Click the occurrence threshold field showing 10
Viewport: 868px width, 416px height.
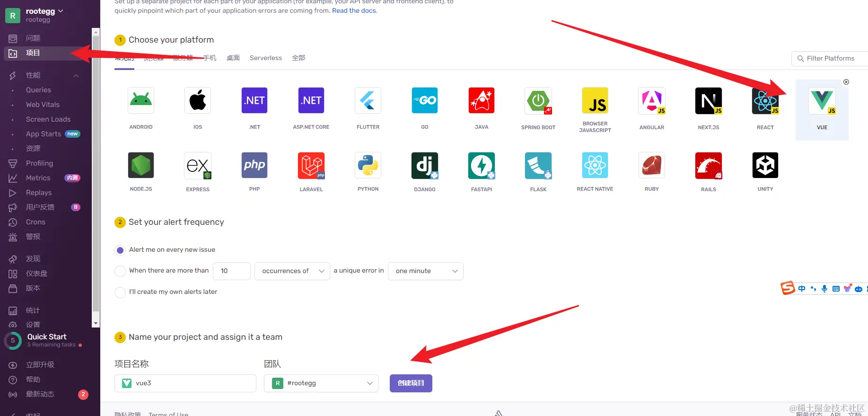click(x=232, y=271)
